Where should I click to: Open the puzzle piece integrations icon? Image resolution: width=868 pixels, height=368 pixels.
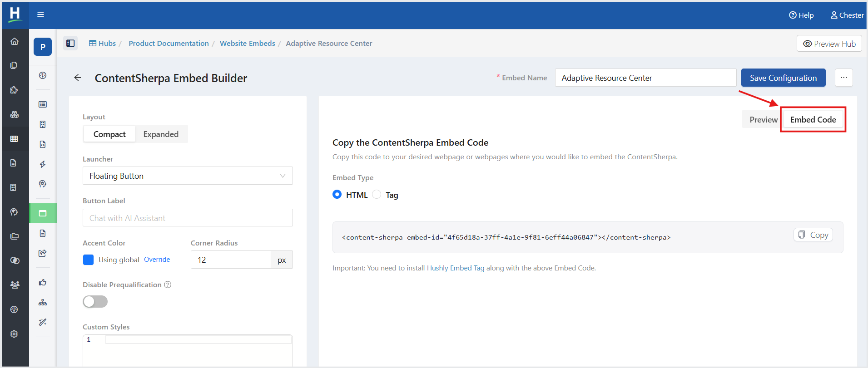click(x=14, y=90)
